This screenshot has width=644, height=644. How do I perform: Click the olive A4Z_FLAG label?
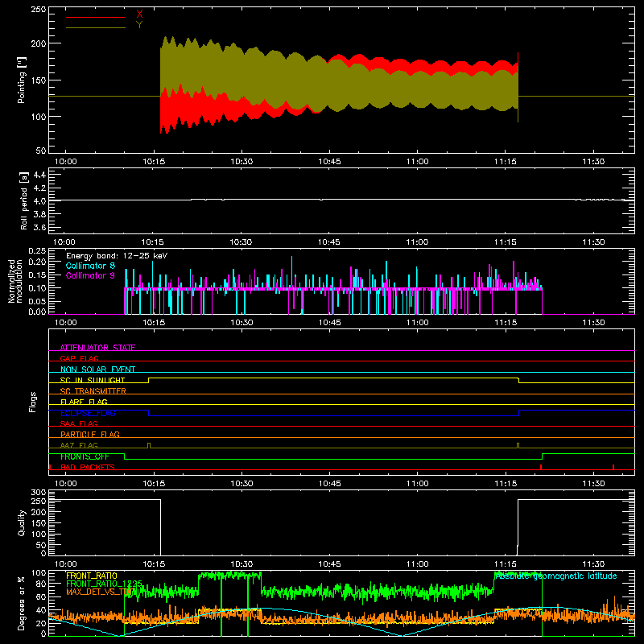79,445
